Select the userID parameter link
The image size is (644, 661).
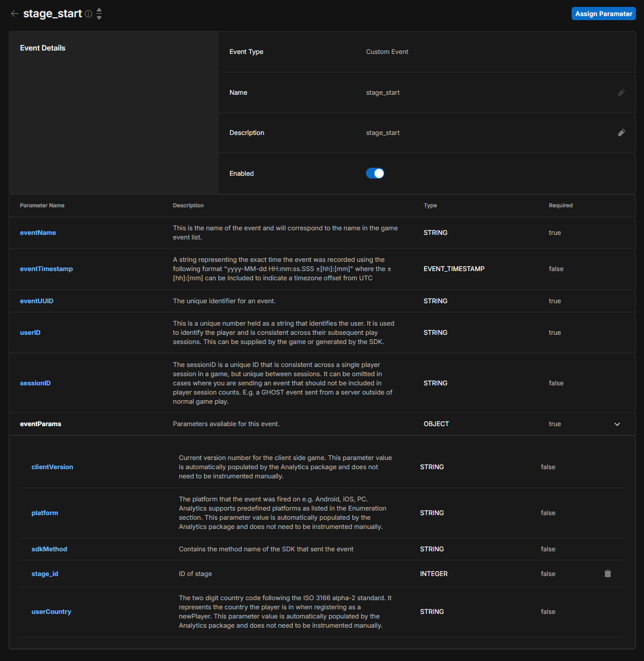click(x=30, y=333)
